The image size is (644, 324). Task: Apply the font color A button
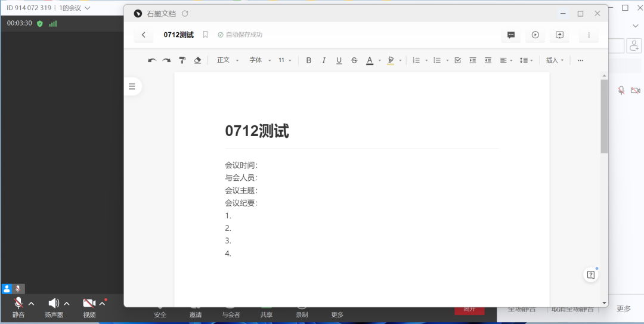tap(370, 60)
